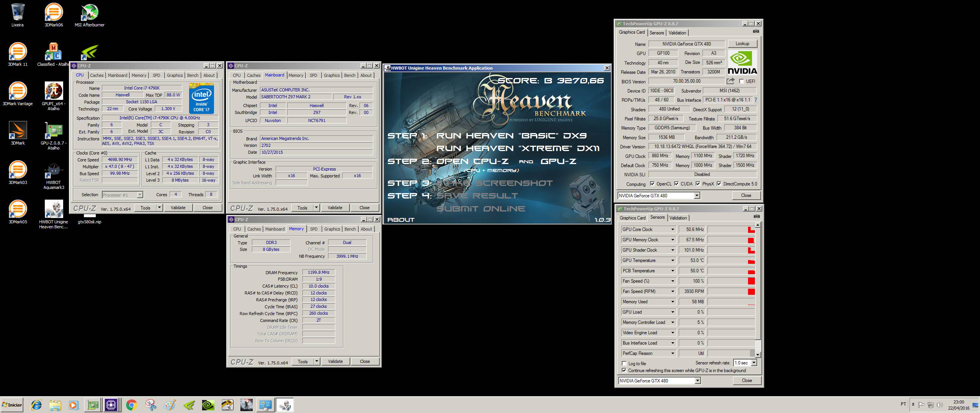Image resolution: width=980 pixels, height=413 pixels.
Task: Open the 3DMark06 desktop shortcut
Action: 54,15
